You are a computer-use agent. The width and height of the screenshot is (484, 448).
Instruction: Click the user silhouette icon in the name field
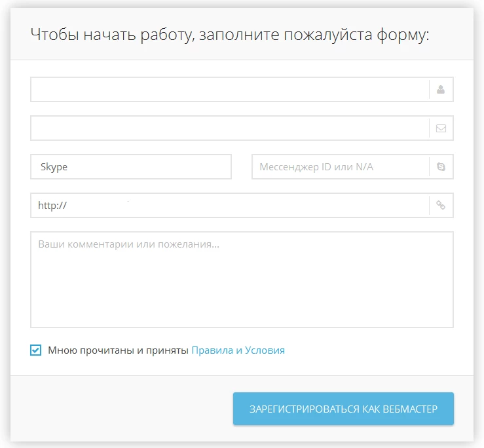441,90
